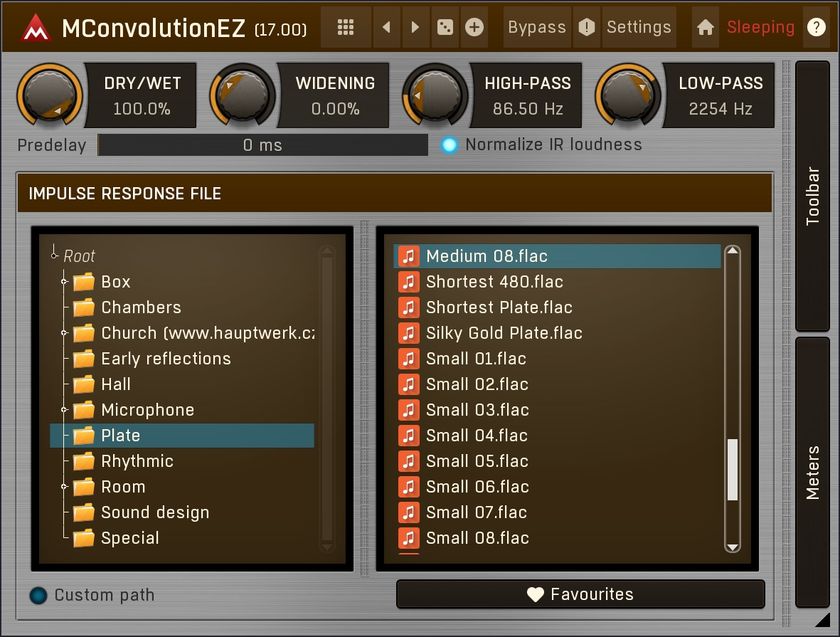Open the Favourites button
Viewport: 840px width, 637px height.
coord(580,594)
